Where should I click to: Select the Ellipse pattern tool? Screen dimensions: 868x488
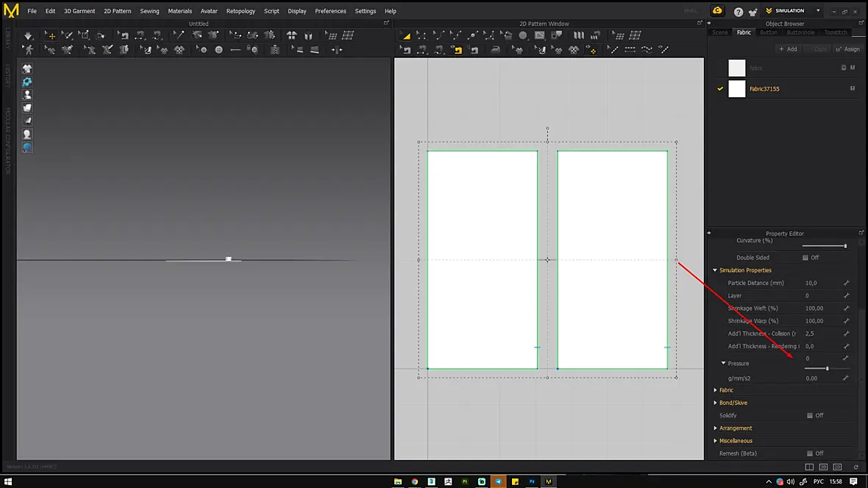pyautogui.click(x=522, y=35)
